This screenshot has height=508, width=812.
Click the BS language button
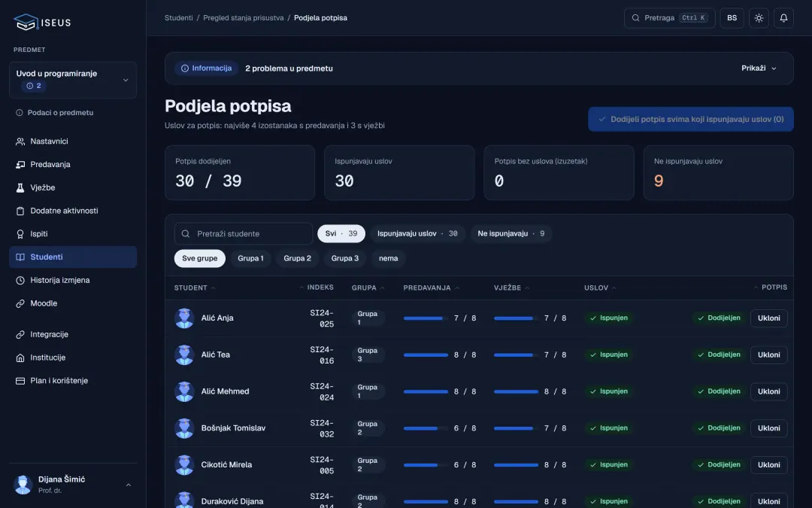click(732, 18)
